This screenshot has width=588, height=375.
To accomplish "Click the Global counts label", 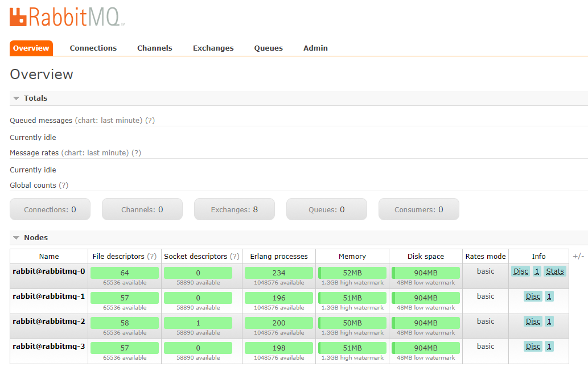I will tap(33, 186).
